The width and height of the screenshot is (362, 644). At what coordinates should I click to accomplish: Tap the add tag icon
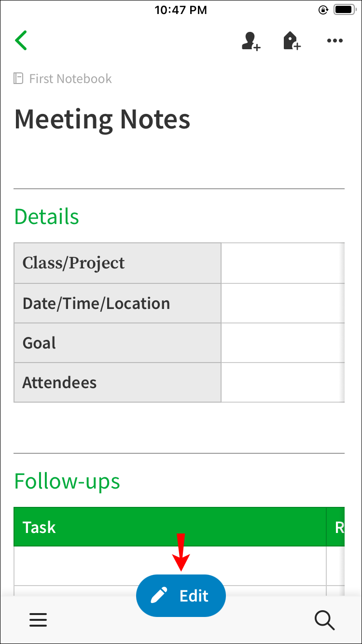point(292,41)
